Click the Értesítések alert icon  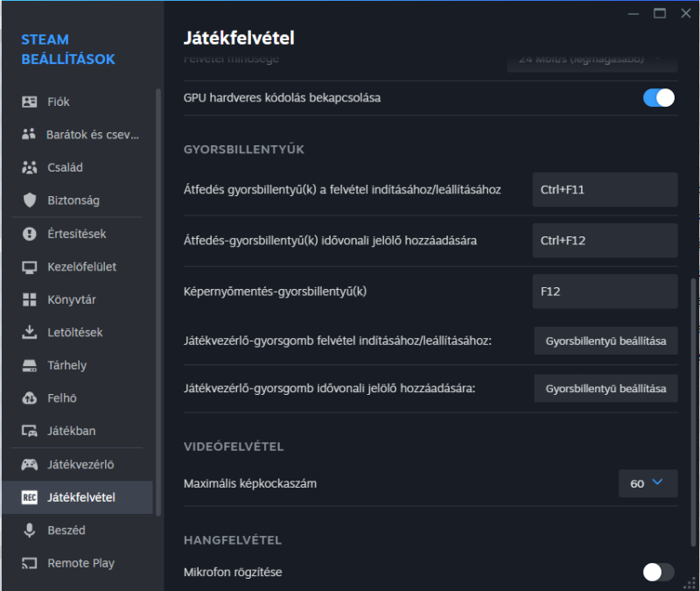point(30,234)
